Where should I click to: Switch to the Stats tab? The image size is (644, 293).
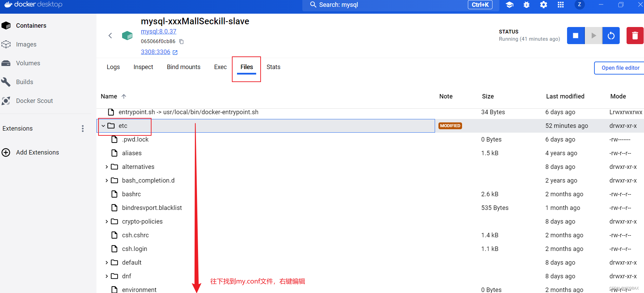click(273, 67)
